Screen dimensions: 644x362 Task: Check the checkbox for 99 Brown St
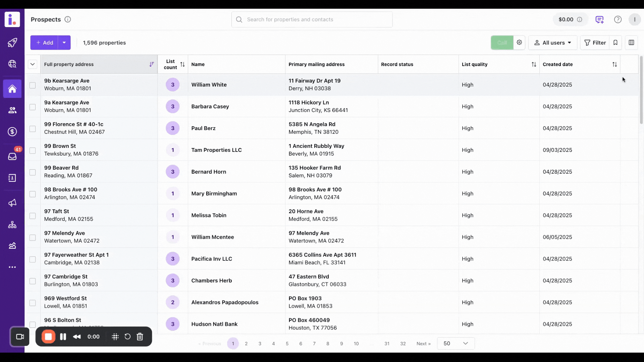[33, 150]
